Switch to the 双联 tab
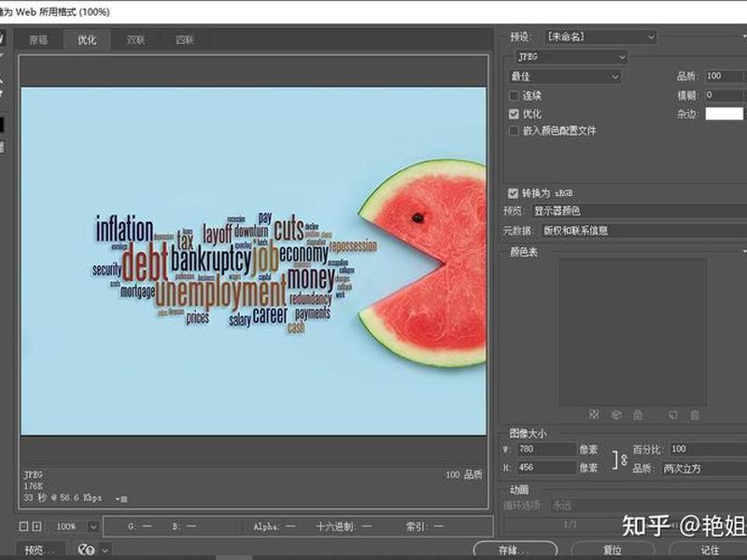Image resolution: width=747 pixels, height=560 pixels. (x=135, y=40)
